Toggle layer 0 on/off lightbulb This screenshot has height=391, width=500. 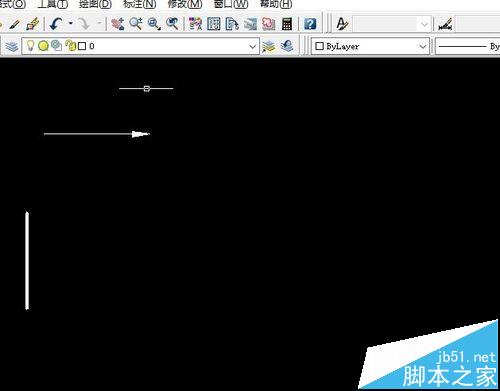[x=30, y=46]
